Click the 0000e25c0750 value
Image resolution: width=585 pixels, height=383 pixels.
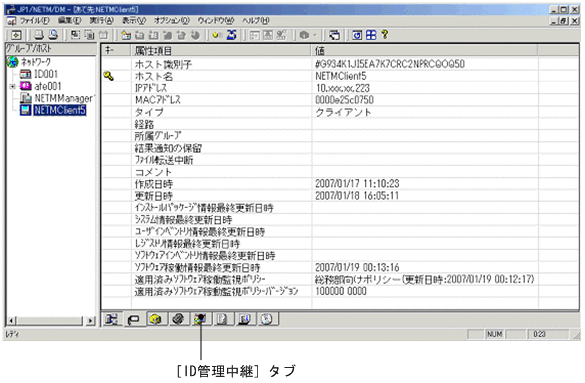click(344, 100)
